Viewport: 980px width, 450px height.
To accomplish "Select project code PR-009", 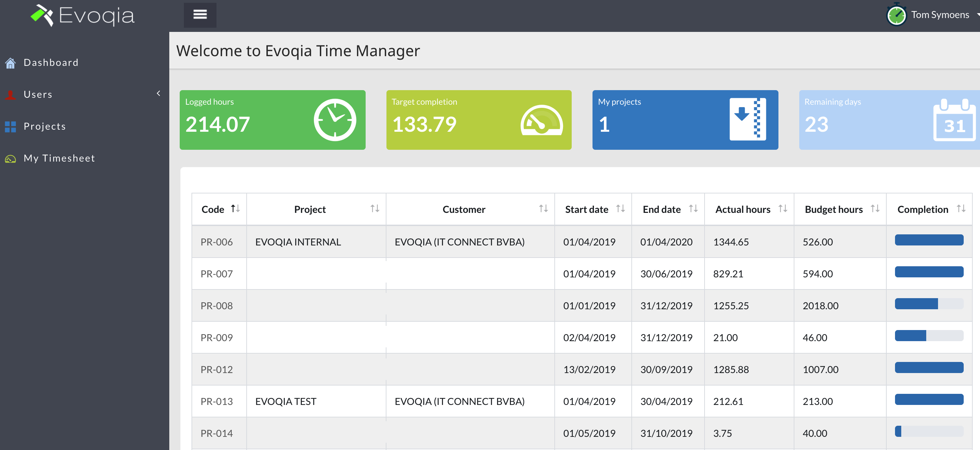I will click(216, 338).
